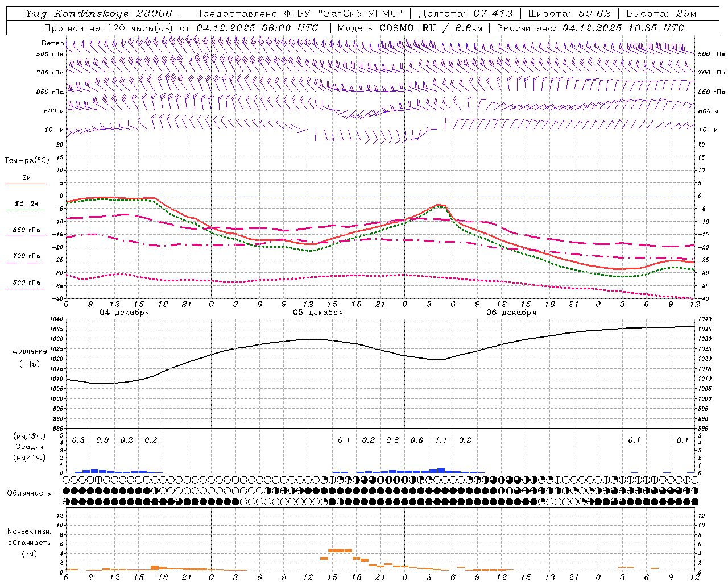Click the Осадки precipitation label
Image resolution: width=728 pixels, height=582 pixels.
click(28, 447)
